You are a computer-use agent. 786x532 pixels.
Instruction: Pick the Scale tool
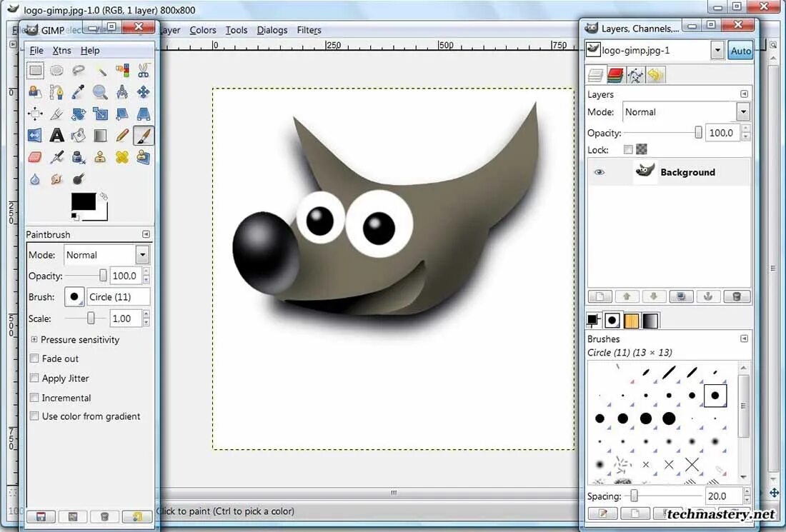[x=100, y=114]
